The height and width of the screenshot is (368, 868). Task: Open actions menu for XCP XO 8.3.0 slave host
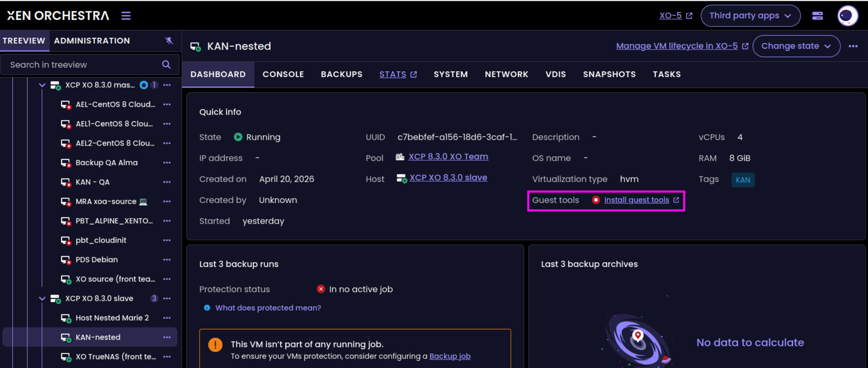tap(167, 298)
